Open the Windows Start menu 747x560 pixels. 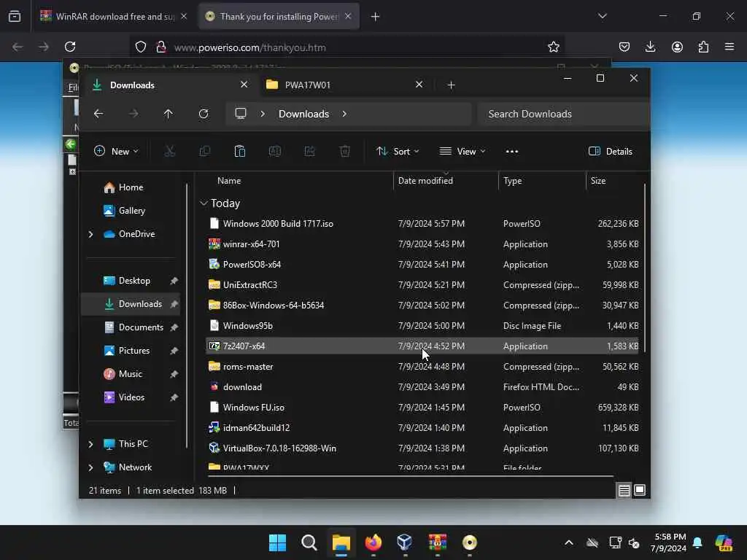pos(277,542)
